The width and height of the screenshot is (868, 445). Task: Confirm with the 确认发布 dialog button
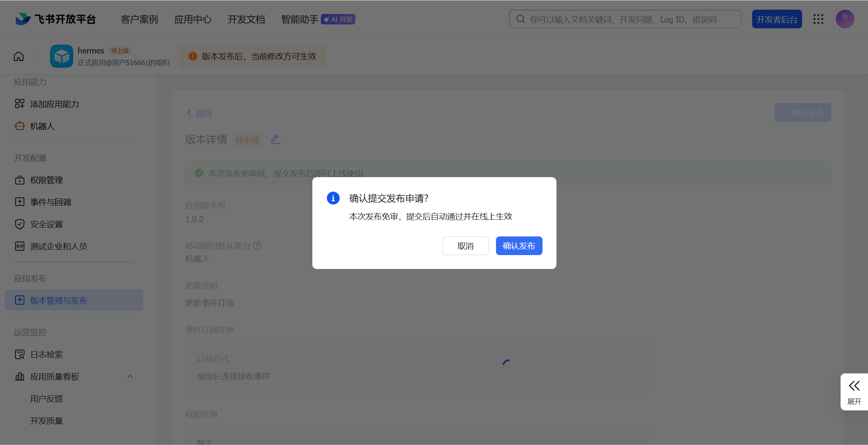click(x=519, y=246)
